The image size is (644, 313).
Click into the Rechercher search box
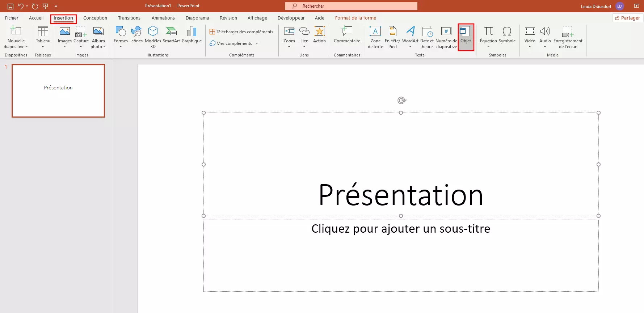pos(351,6)
